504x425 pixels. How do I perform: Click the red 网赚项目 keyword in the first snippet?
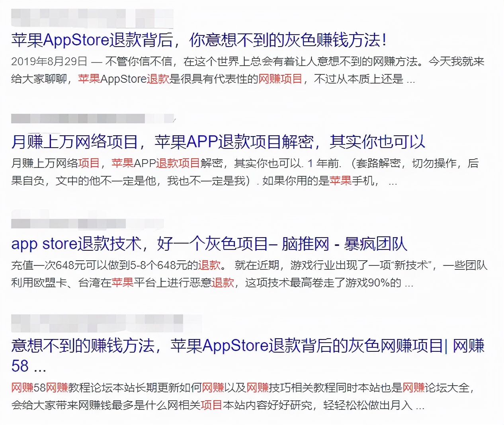(x=280, y=80)
